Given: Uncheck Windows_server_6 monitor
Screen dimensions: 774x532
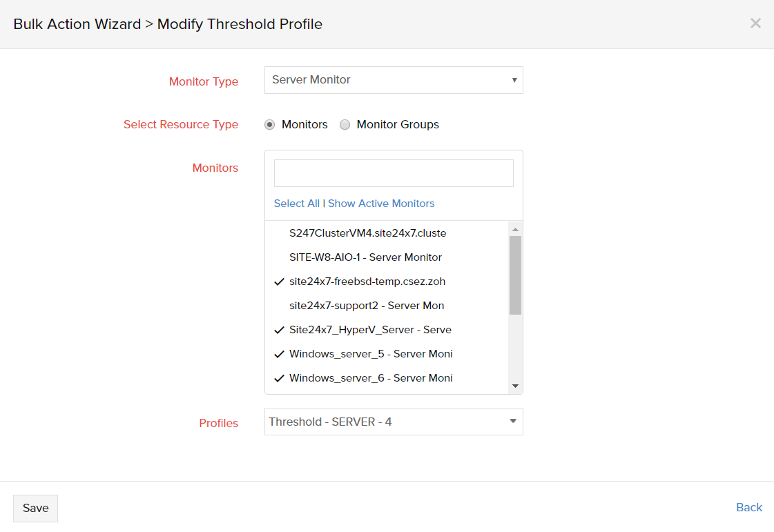Looking at the screenshot, I should click(x=370, y=378).
